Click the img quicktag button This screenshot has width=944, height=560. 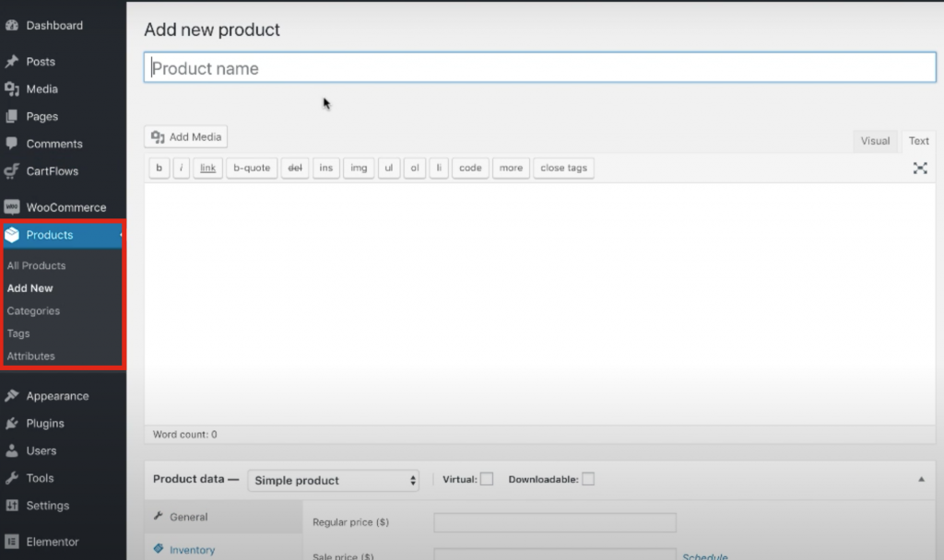point(359,168)
